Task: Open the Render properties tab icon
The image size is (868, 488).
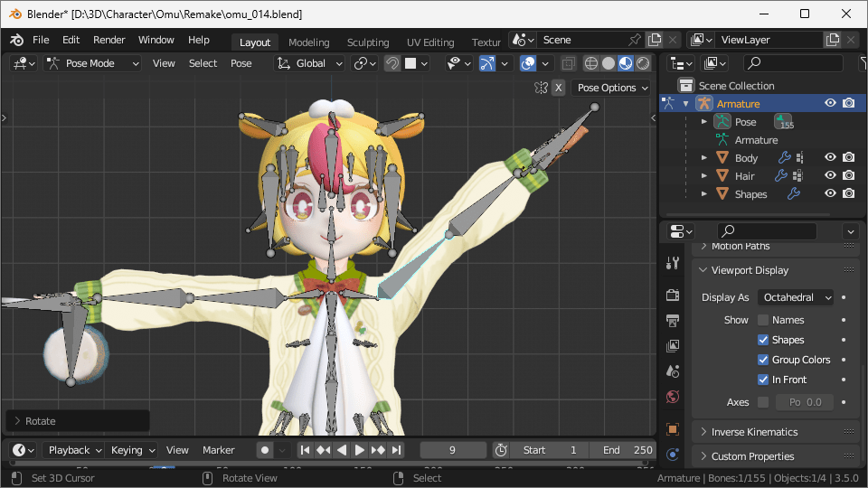Action: 672,296
